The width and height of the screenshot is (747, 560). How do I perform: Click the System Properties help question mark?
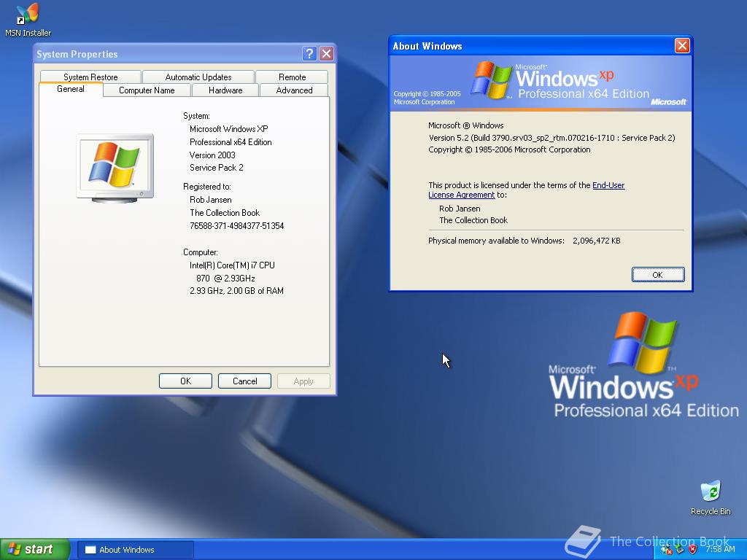(x=309, y=53)
